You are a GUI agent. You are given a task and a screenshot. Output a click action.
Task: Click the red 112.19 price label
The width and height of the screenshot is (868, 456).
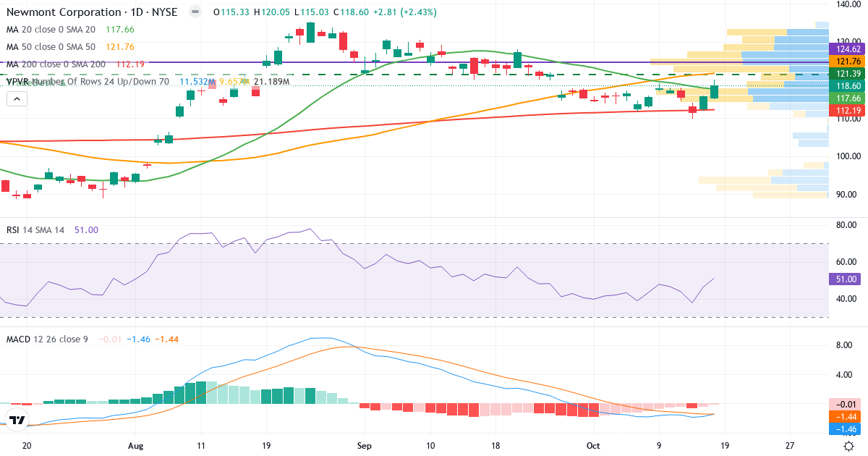[847, 110]
